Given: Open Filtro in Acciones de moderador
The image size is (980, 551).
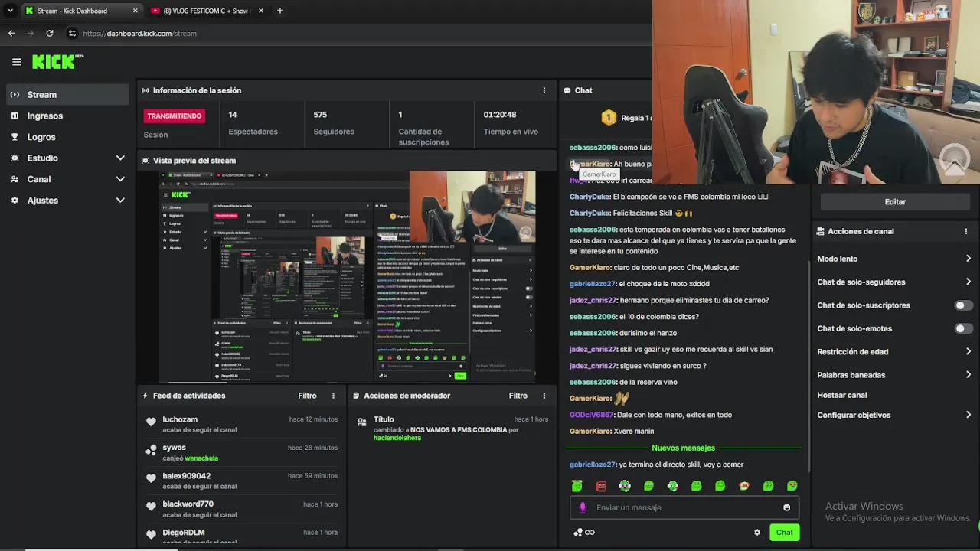Looking at the screenshot, I should pyautogui.click(x=518, y=396).
